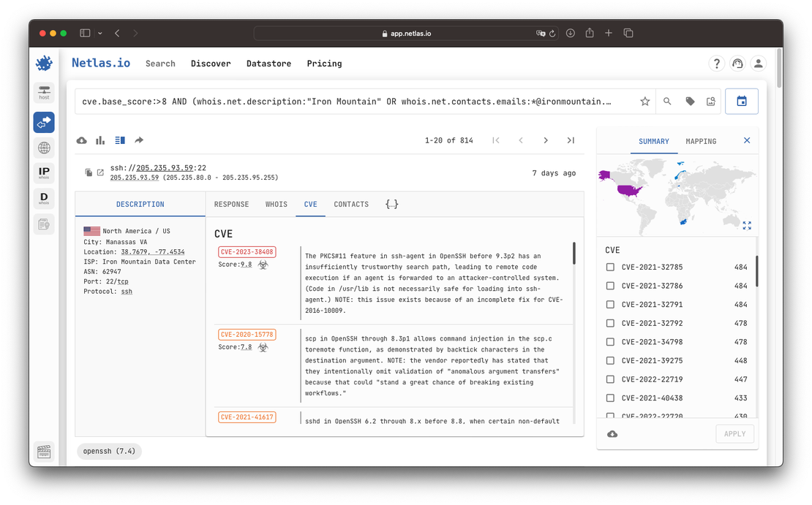Open the DNS search tool in sidebar
This screenshot has width=812, height=505.
(44, 147)
